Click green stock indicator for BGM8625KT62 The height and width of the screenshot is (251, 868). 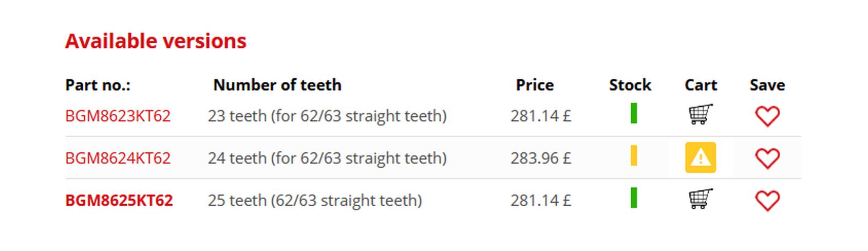[x=633, y=198]
